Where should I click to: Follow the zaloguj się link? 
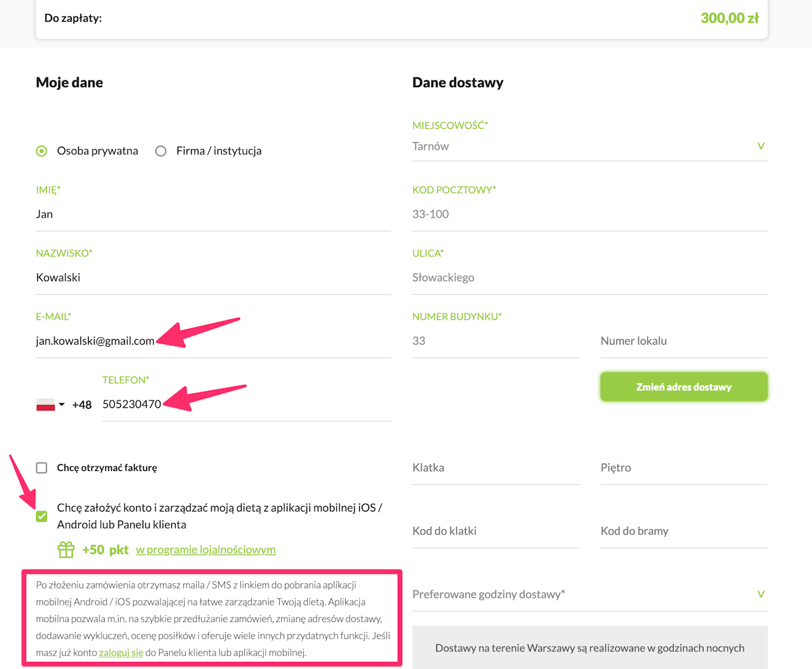click(x=121, y=652)
